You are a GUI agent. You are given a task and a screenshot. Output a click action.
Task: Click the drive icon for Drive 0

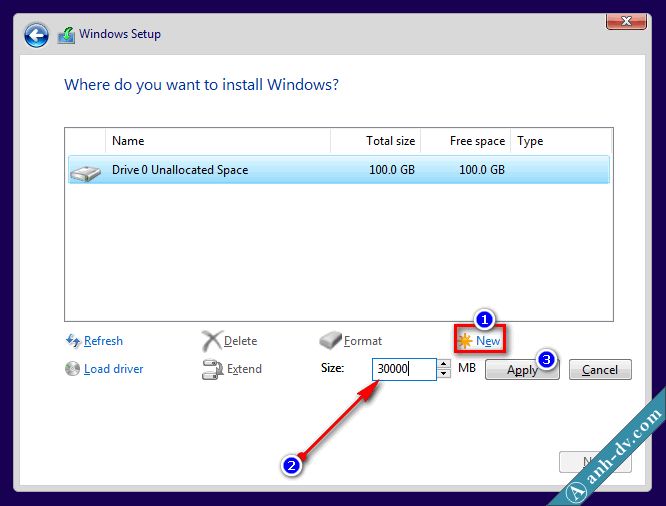pos(85,173)
